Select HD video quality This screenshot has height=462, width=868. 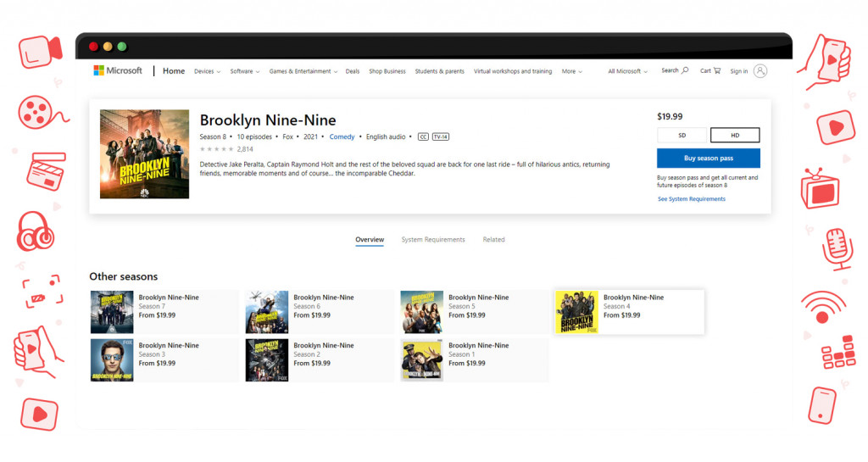point(735,135)
